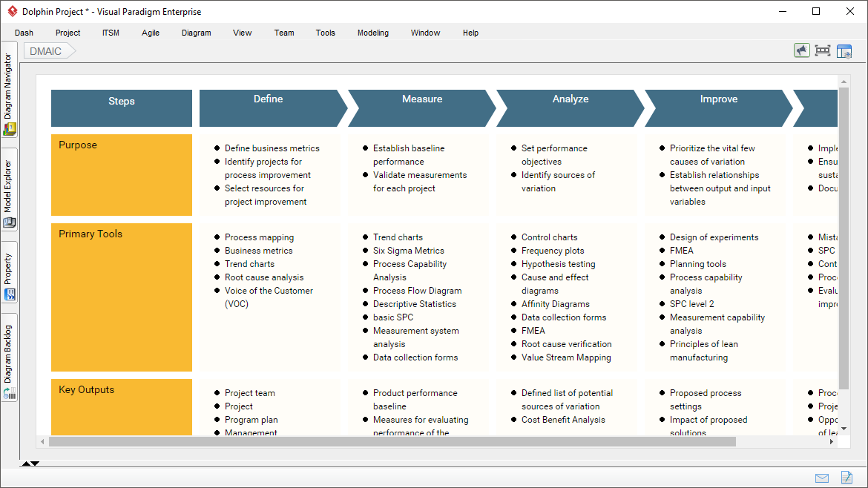This screenshot has width=868, height=488.
Task: Click 'Program plan' text
Action: pos(251,419)
